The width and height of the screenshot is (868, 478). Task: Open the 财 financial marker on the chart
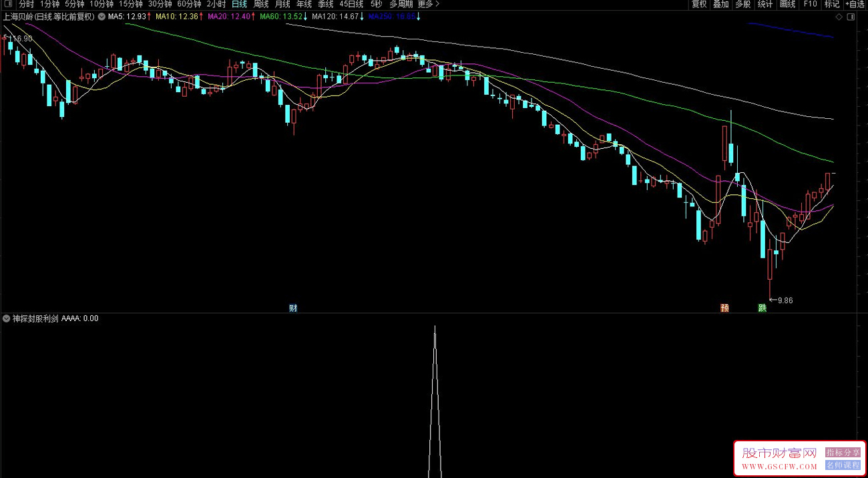(292, 308)
